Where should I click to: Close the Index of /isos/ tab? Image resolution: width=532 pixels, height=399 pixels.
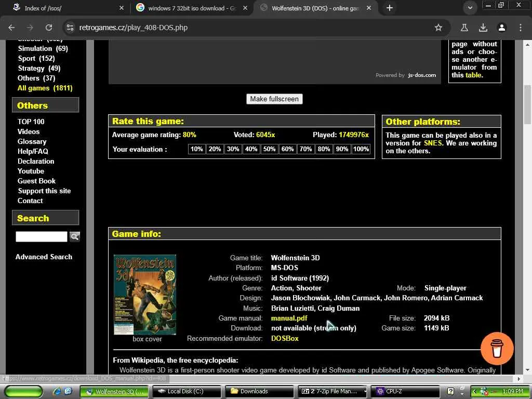[x=122, y=8]
